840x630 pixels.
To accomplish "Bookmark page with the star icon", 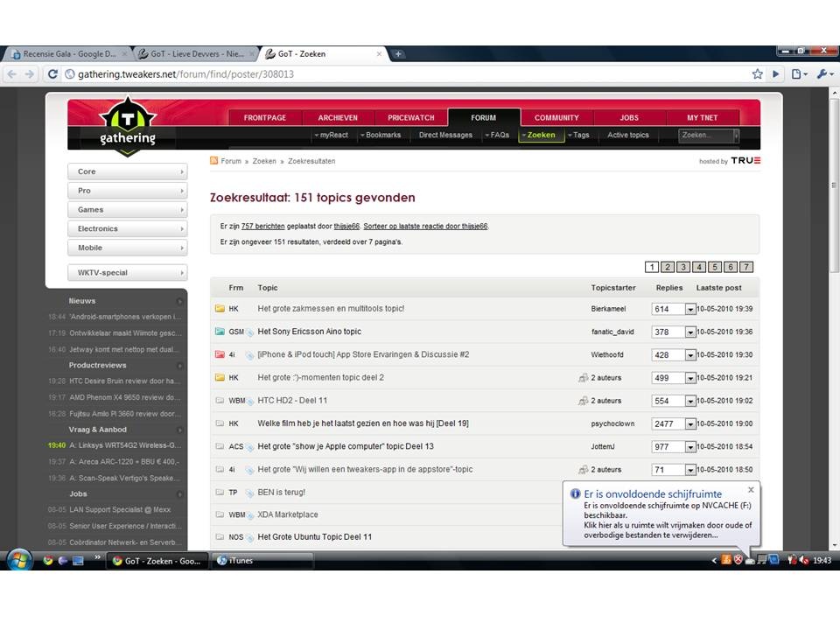I will [757, 73].
